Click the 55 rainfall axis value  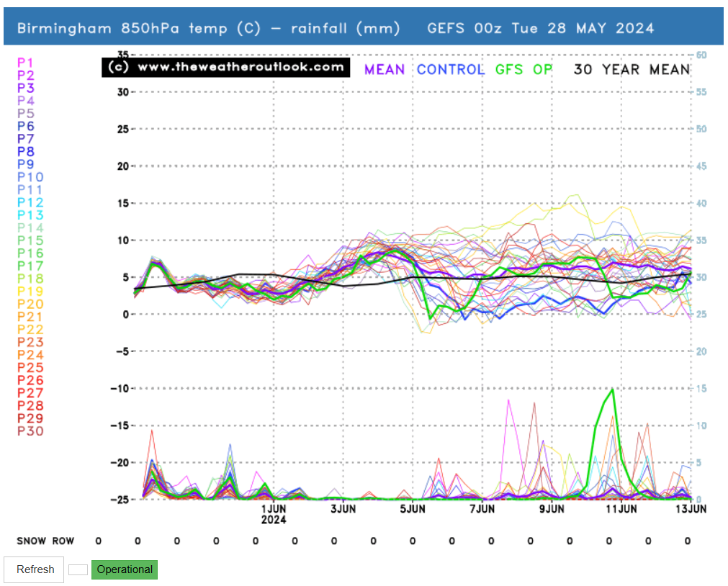(x=701, y=92)
